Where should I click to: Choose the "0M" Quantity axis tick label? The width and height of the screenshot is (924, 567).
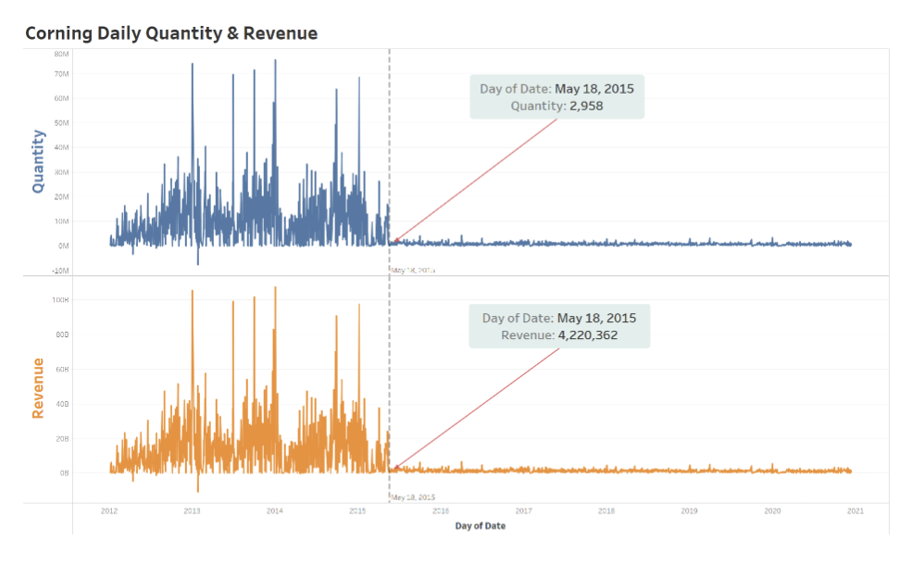pos(63,246)
